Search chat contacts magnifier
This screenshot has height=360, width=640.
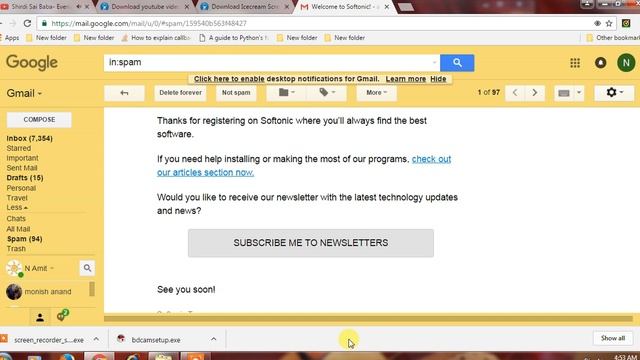(87, 268)
